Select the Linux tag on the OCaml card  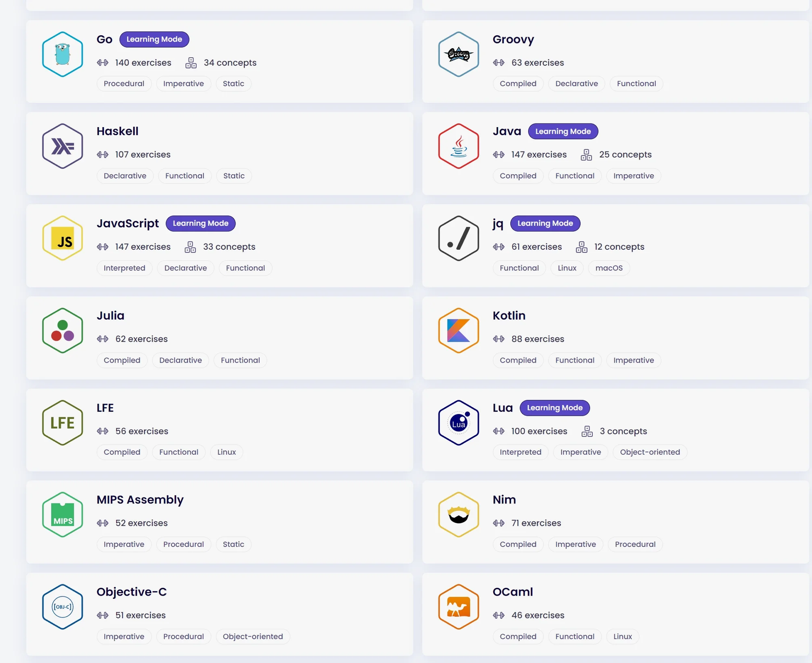[x=622, y=637]
